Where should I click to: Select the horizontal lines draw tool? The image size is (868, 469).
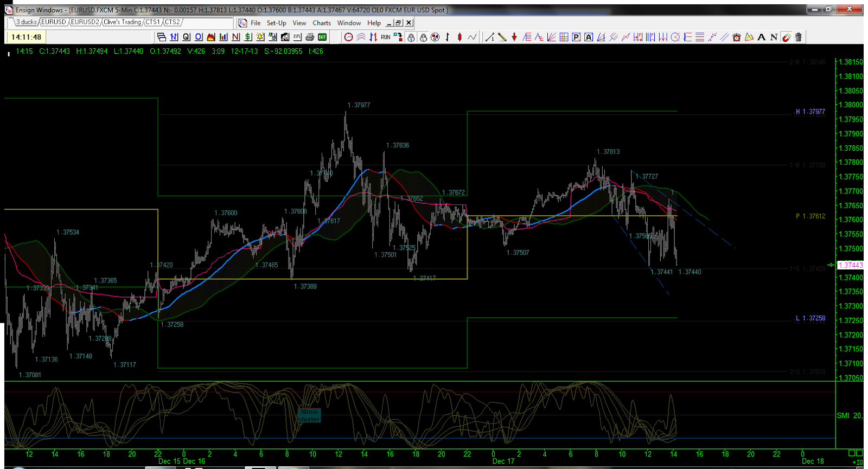pyautogui.click(x=700, y=37)
